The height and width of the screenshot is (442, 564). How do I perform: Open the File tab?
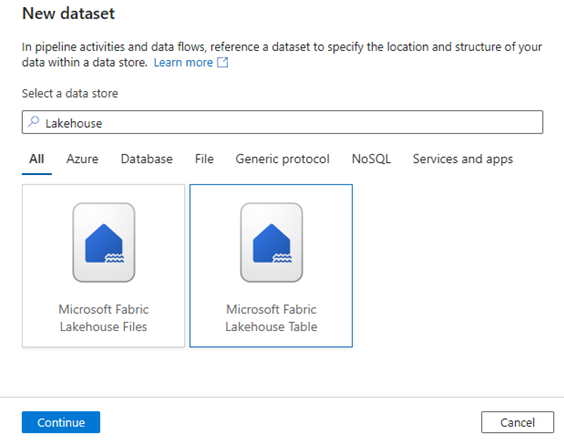tap(204, 159)
